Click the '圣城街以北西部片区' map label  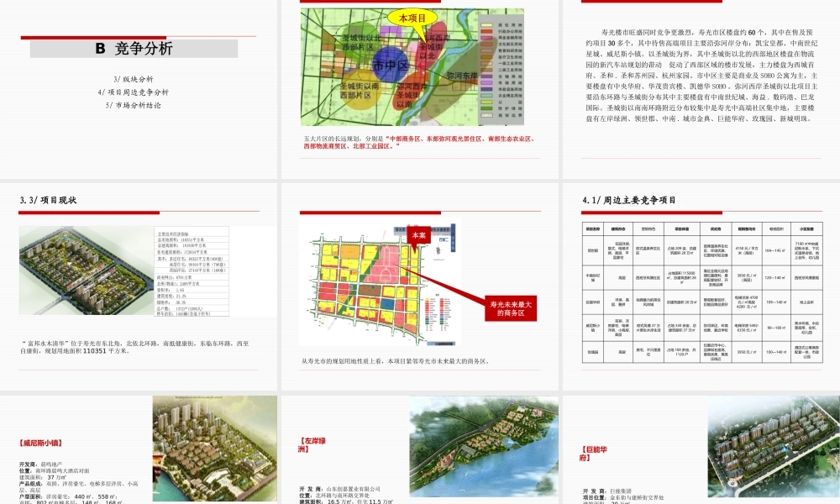(361, 42)
